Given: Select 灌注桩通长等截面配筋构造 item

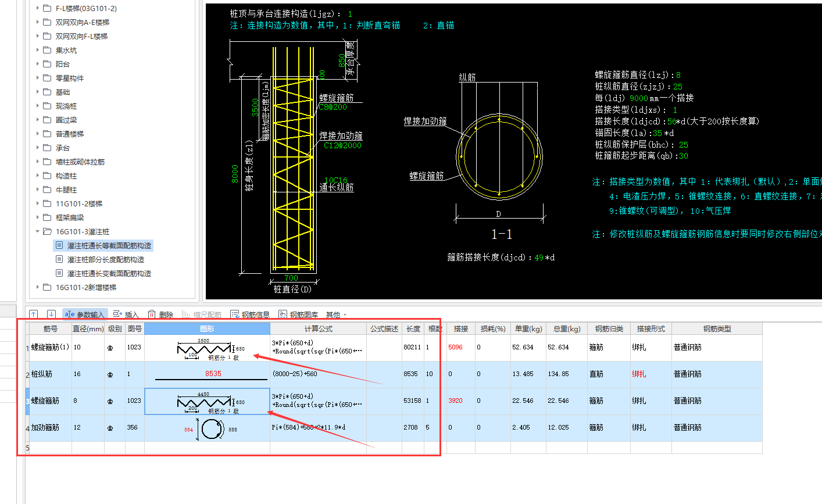Looking at the screenshot, I should tap(103, 245).
